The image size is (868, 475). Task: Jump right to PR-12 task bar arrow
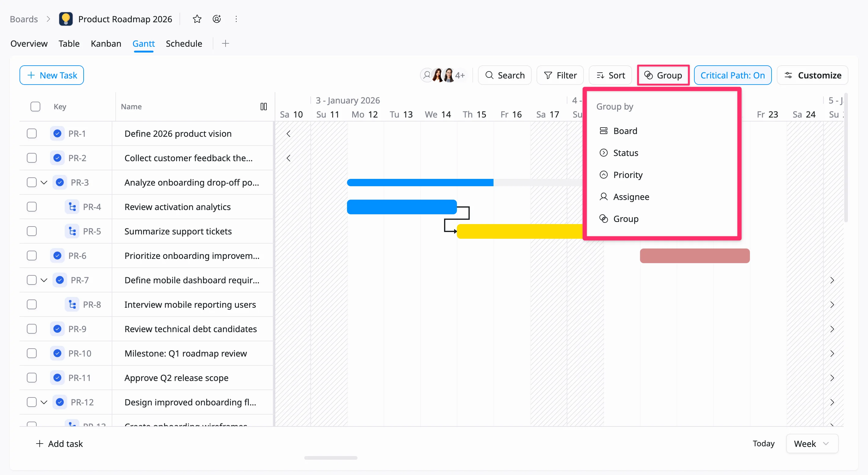click(832, 402)
